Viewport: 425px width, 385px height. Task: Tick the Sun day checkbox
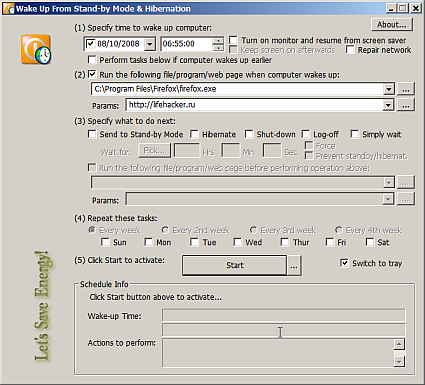pos(105,242)
